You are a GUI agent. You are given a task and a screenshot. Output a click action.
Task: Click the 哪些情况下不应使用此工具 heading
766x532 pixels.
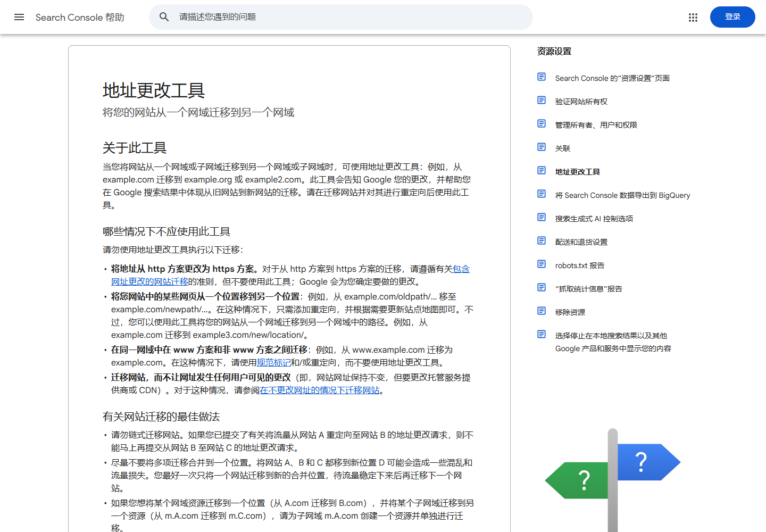pyautogui.click(x=166, y=232)
